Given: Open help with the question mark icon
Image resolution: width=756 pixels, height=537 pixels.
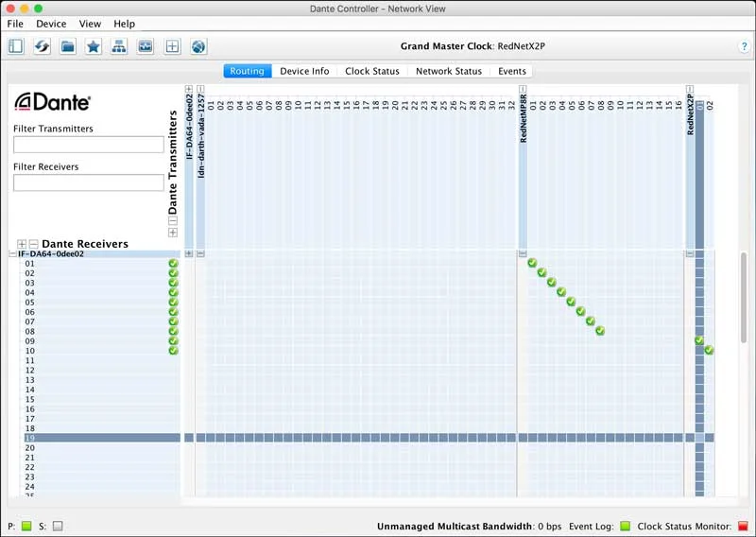Looking at the screenshot, I should pyautogui.click(x=744, y=46).
